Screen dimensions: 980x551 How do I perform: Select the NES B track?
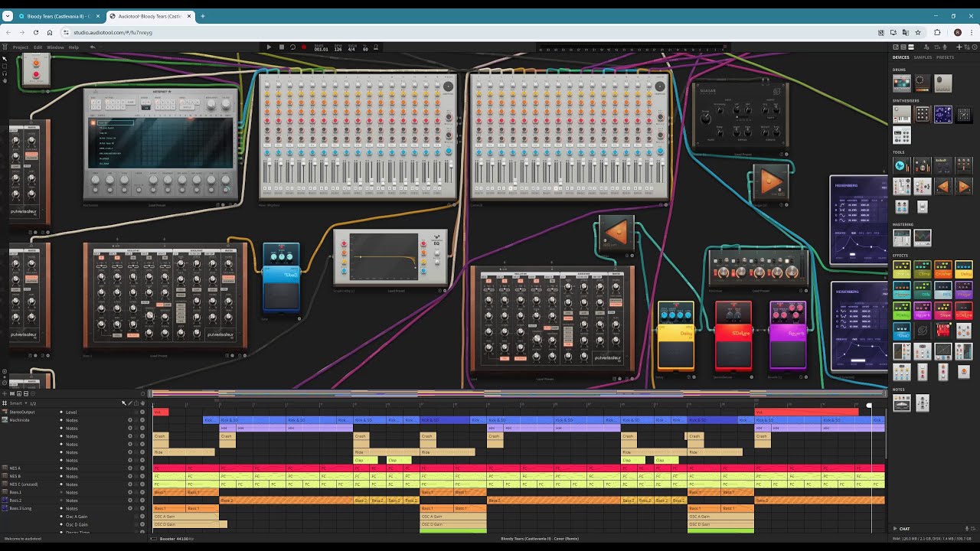(15, 476)
